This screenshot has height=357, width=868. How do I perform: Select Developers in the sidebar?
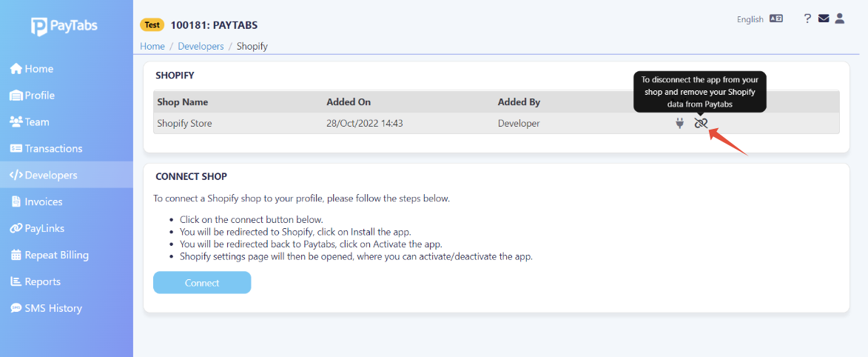point(67,176)
